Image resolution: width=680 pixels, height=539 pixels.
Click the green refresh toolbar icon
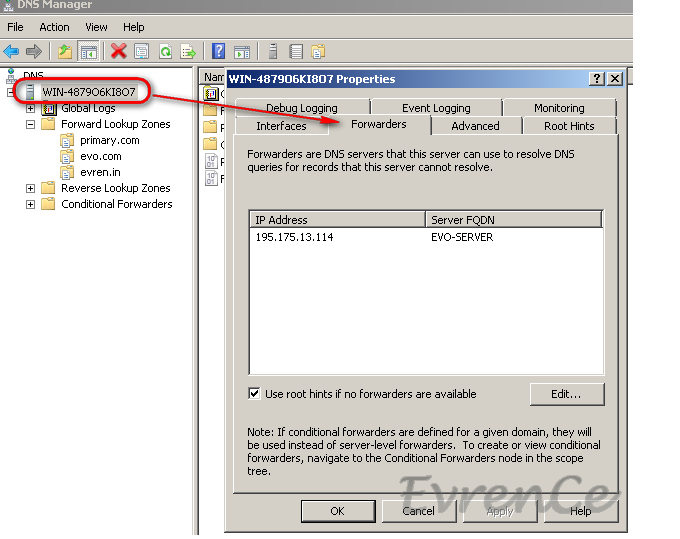(x=165, y=51)
